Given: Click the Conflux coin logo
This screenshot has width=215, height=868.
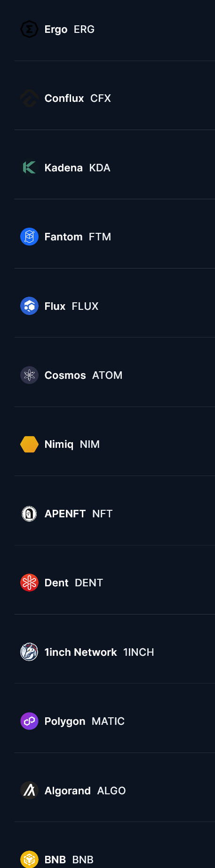Looking at the screenshot, I should (x=29, y=98).
